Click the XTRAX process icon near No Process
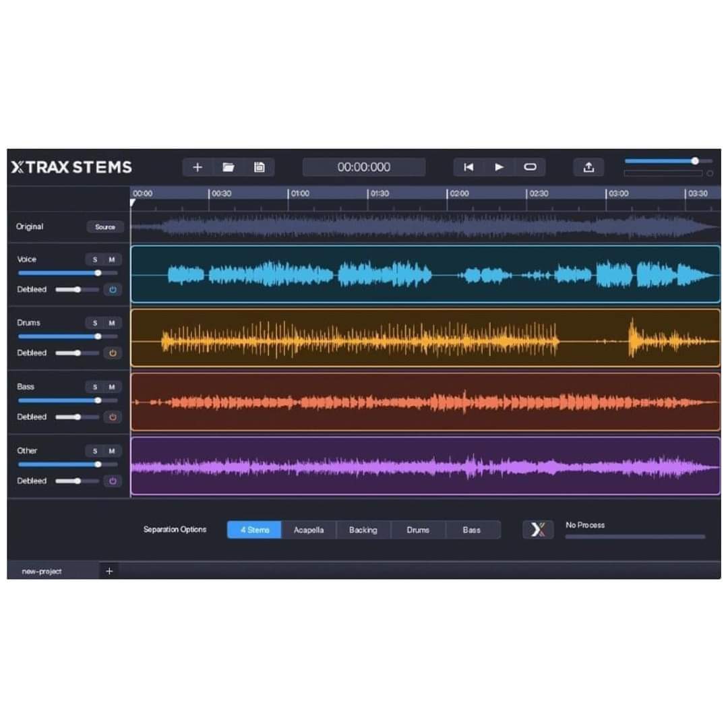 (538, 530)
